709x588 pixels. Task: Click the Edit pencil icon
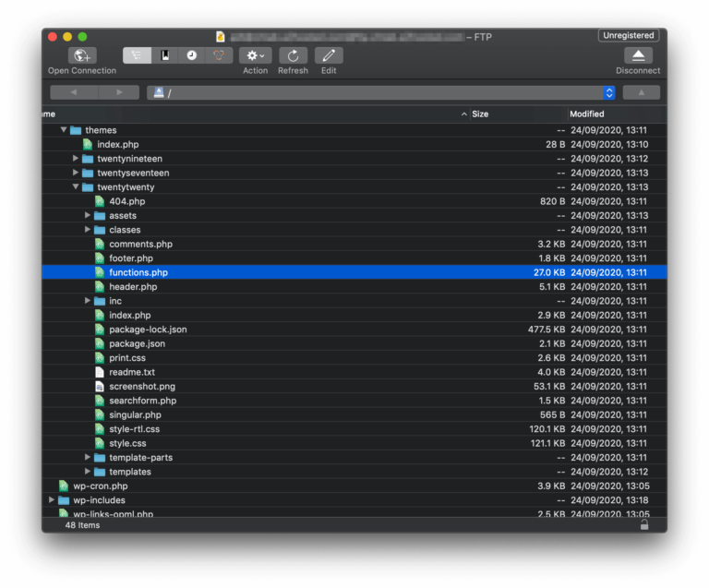click(x=329, y=55)
